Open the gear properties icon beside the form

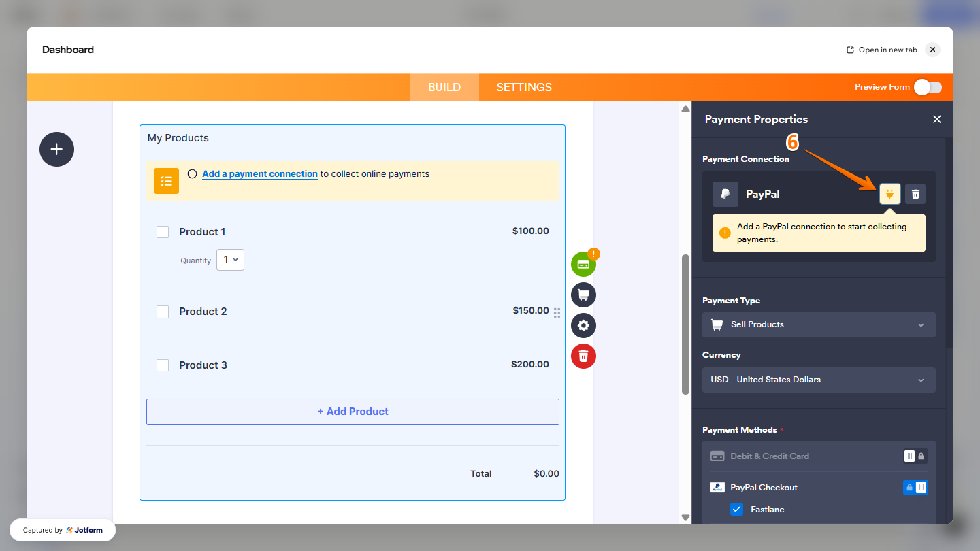(x=583, y=325)
